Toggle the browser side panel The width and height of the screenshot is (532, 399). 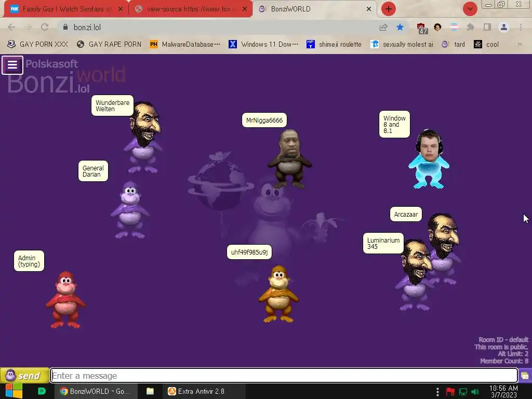click(487, 27)
